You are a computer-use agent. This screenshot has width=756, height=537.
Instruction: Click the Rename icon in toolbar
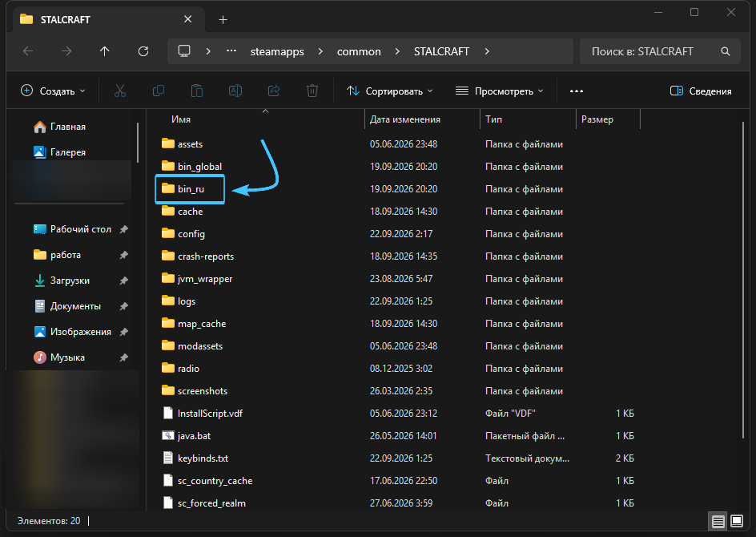click(x=235, y=91)
